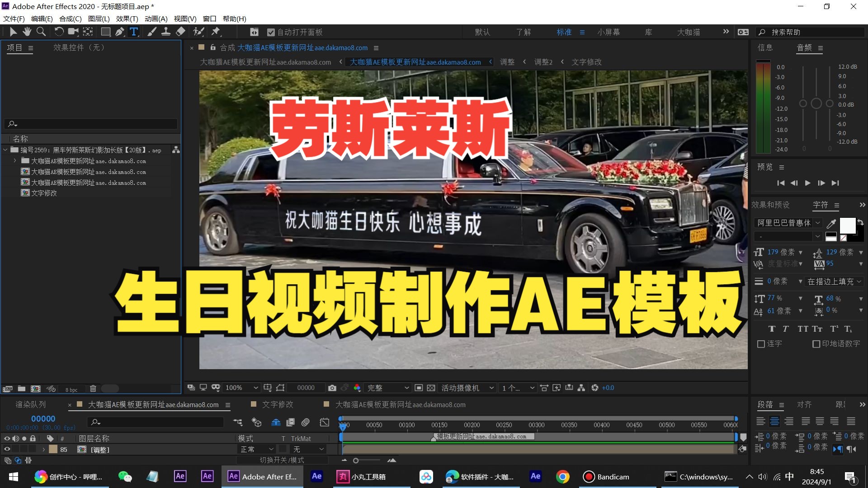
Task: Select the Clone Stamp tool
Action: tap(166, 32)
